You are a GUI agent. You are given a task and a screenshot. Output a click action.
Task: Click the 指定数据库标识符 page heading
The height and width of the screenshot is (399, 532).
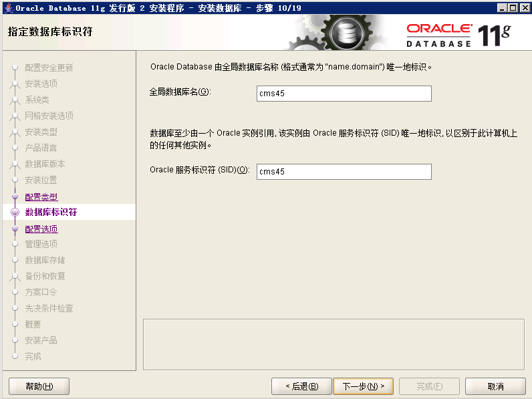tap(50, 31)
